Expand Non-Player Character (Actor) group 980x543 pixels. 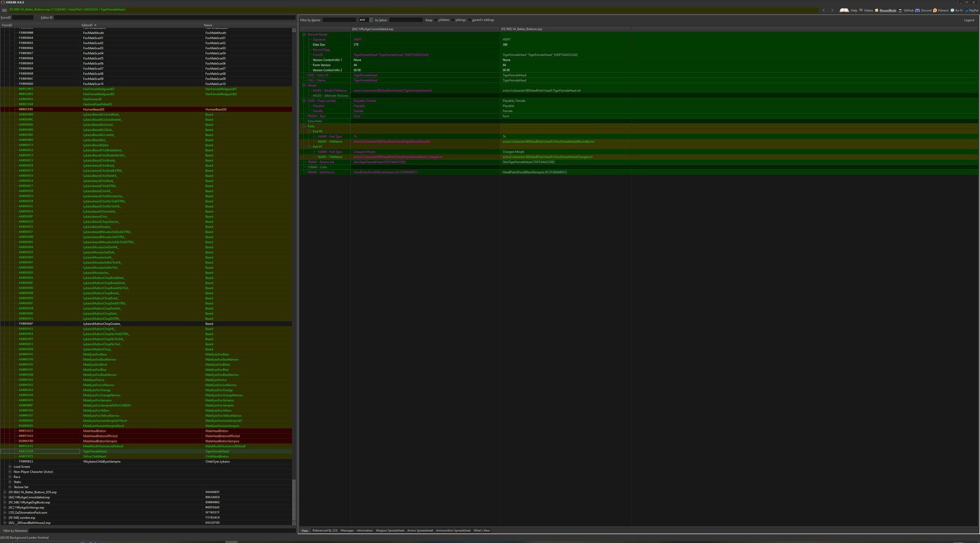tap(10, 472)
